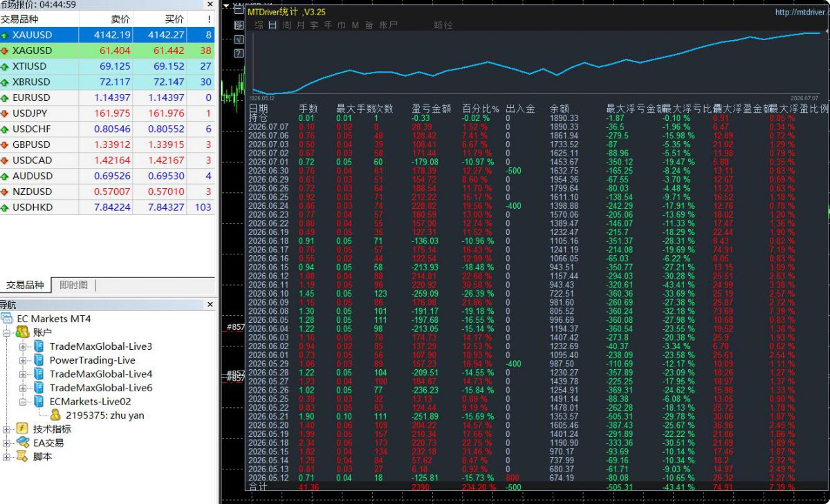The height and width of the screenshot is (504, 830).
Task: Click the minimize box icon beside MTDriver title
Action: [x=239, y=9]
